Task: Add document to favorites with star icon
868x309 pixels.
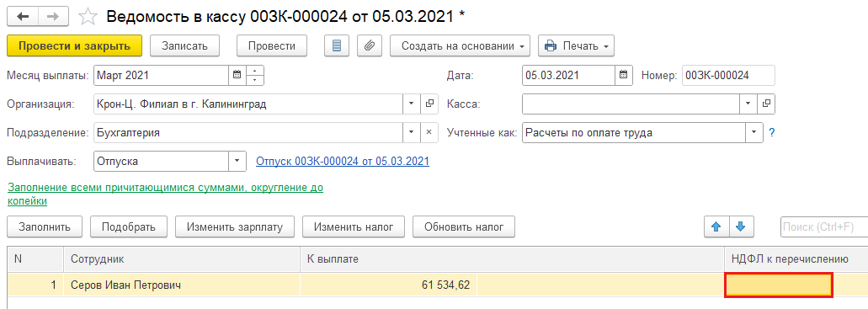Action: [88, 17]
